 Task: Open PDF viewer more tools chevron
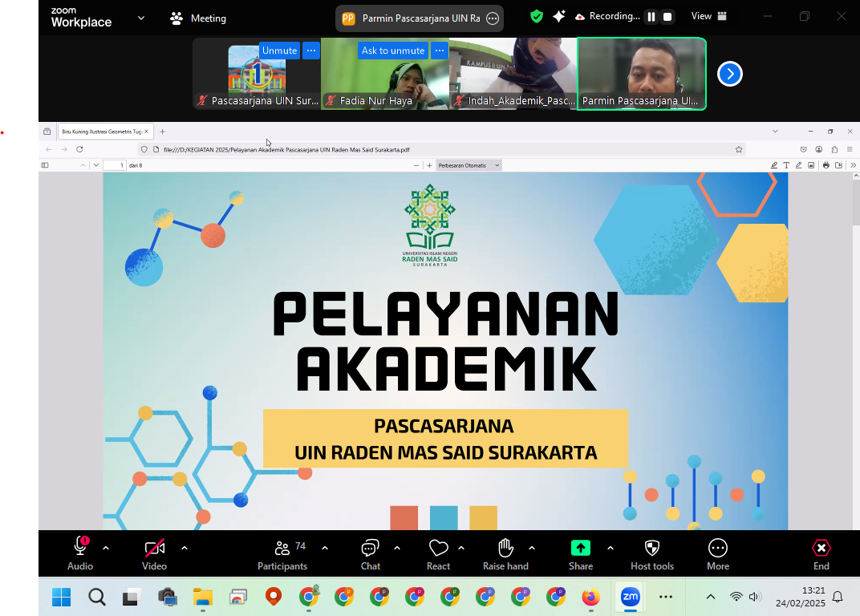coord(853,165)
